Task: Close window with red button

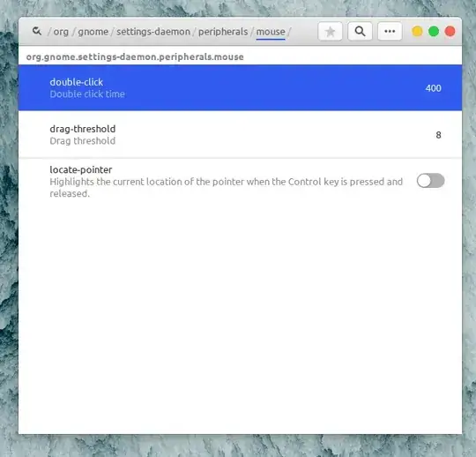Action: pos(450,31)
